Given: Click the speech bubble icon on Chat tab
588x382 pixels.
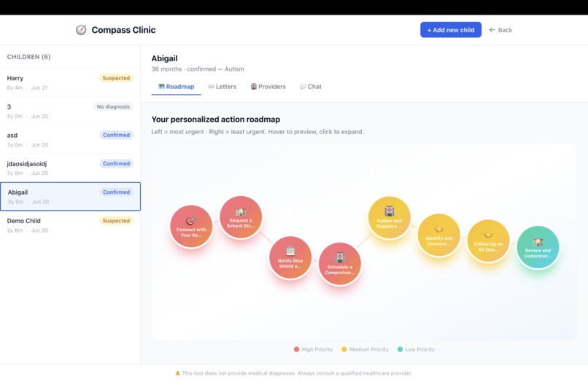Looking at the screenshot, I should [303, 87].
